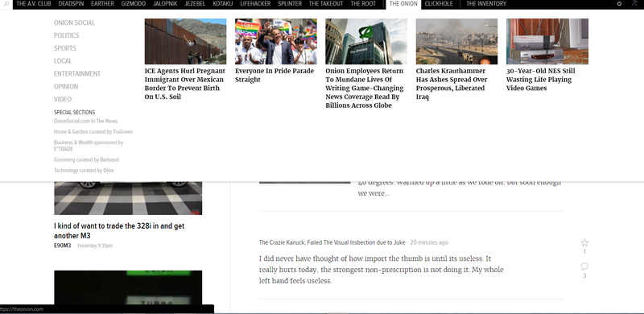The image size is (644, 314).
Task: Open comments bubble on Crazie Kanuck post
Action: (585, 266)
